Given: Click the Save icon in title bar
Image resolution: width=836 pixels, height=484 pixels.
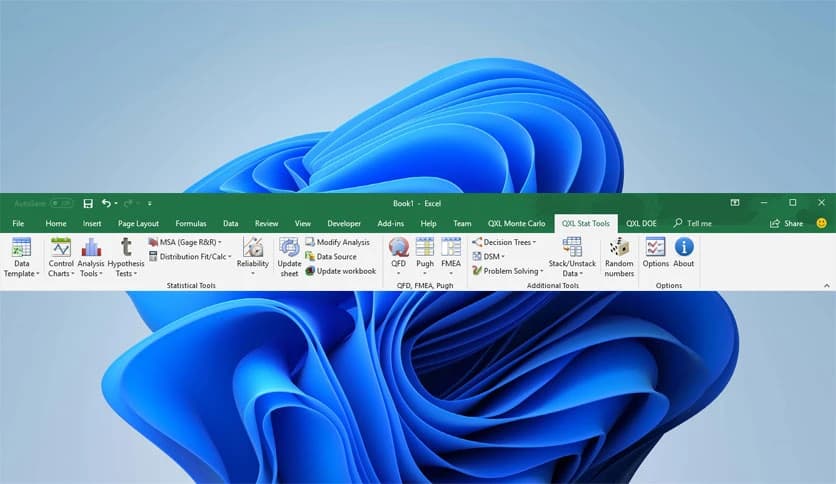Looking at the screenshot, I should point(88,203).
